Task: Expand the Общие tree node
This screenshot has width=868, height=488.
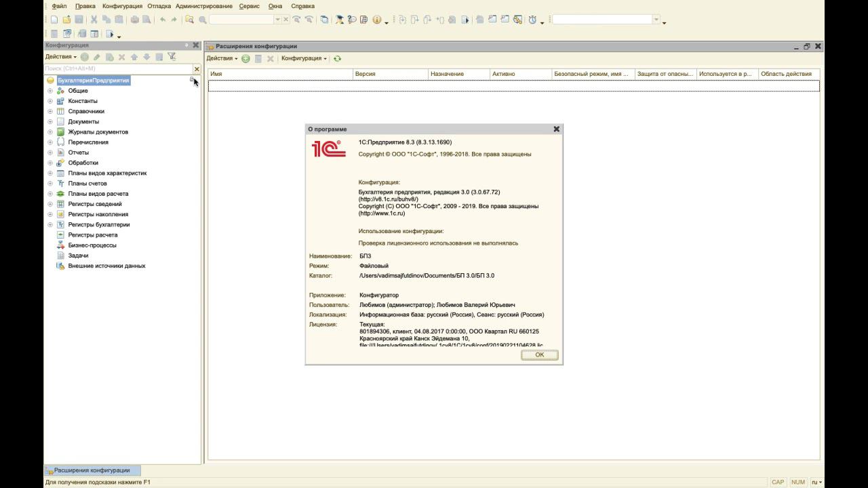Action: pos(50,91)
